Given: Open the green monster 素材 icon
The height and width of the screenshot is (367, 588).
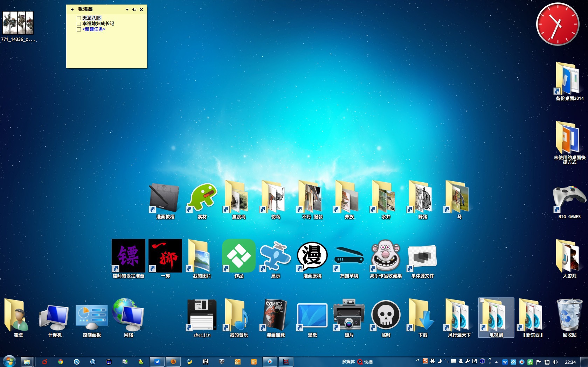Looking at the screenshot, I should [x=202, y=198].
